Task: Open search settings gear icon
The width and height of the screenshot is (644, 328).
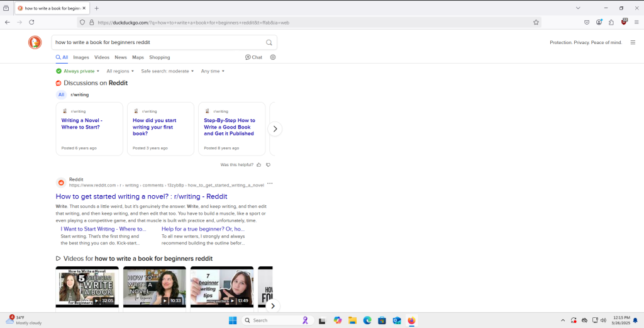Action: (x=273, y=57)
